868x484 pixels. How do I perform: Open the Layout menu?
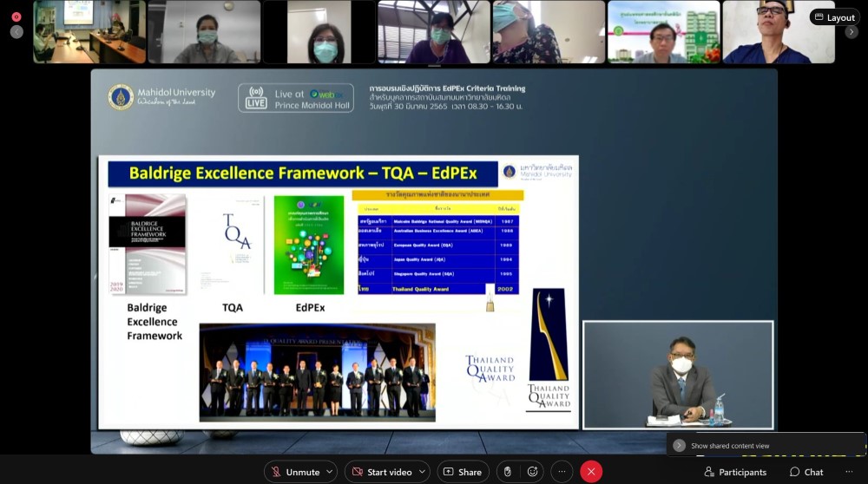(834, 17)
